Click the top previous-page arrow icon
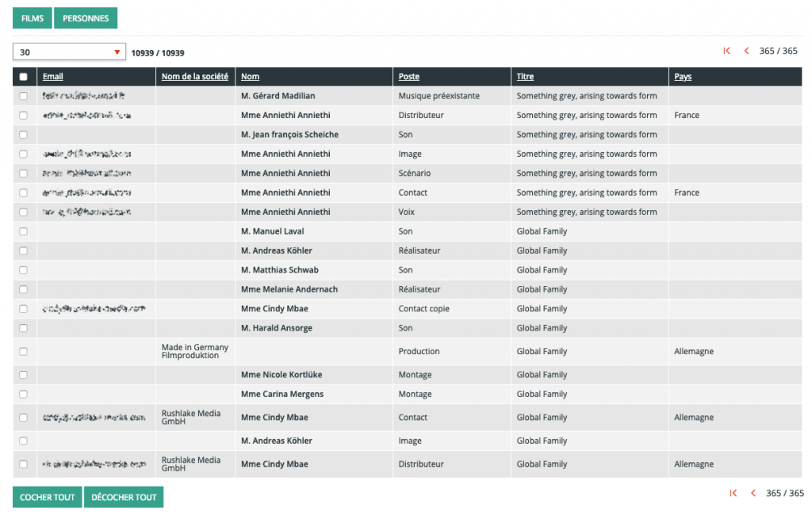Viewport: 812px width, 527px height. coord(746,51)
